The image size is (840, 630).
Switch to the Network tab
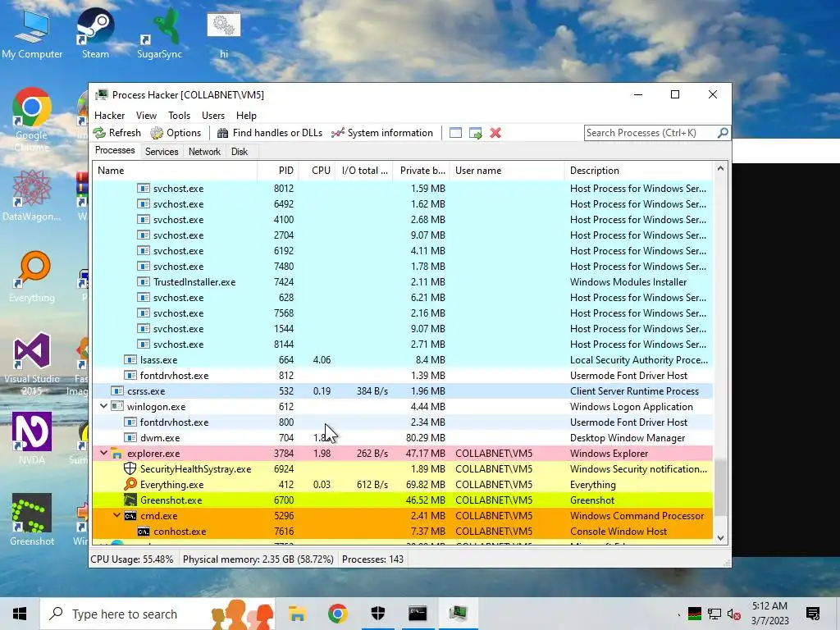pyautogui.click(x=204, y=152)
